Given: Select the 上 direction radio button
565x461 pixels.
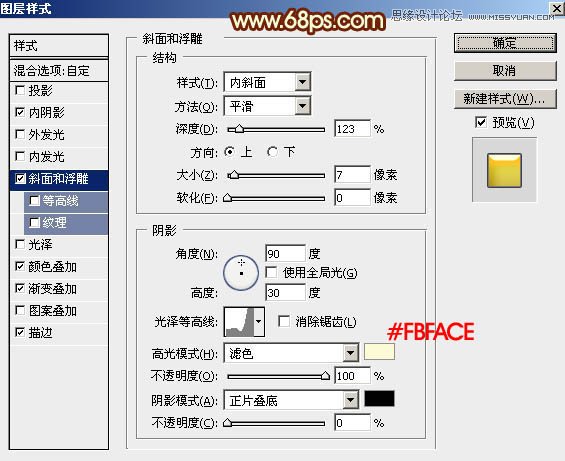Looking at the screenshot, I should (x=229, y=152).
